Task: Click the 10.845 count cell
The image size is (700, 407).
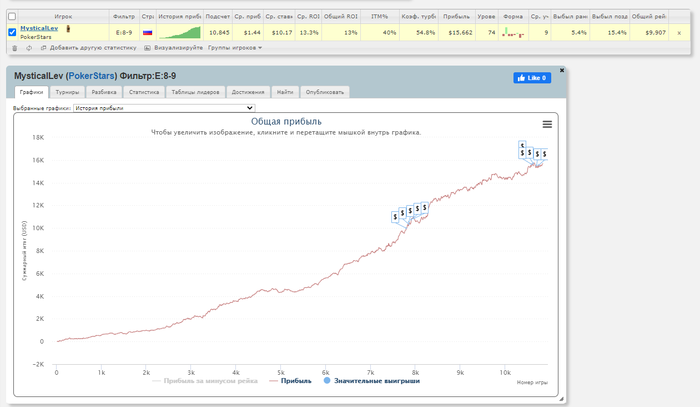Action: click(x=219, y=33)
